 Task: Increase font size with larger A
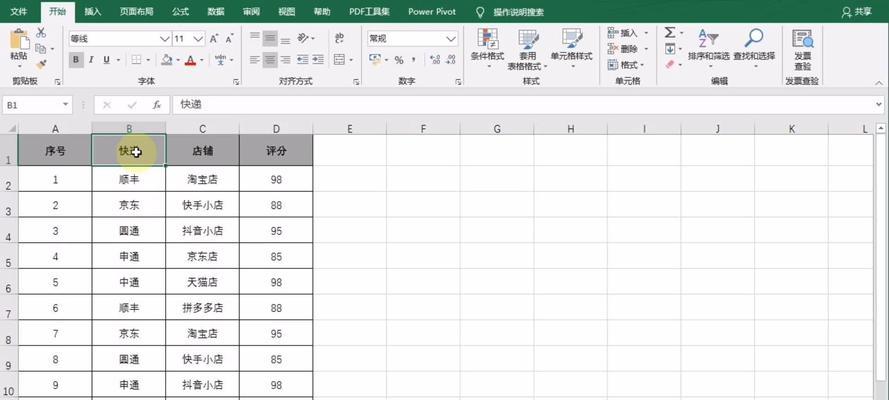[214, 39]
